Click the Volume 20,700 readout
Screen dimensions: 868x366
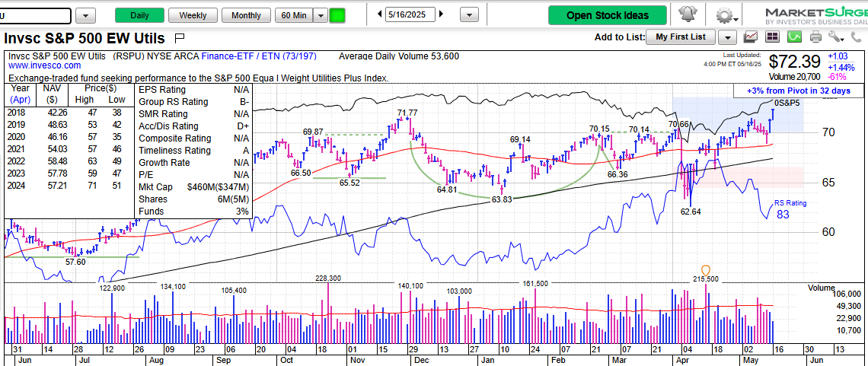(794, 76)
